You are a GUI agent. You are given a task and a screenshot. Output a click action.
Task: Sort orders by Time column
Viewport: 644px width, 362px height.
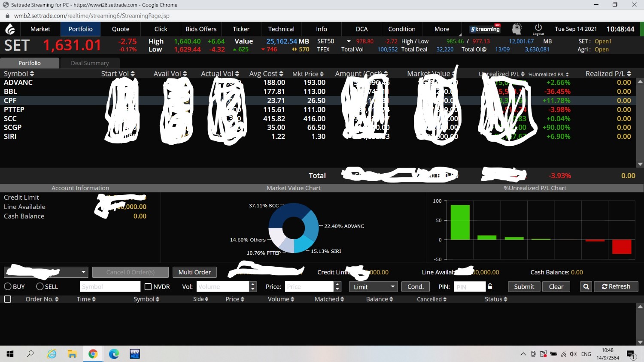point(86,299)
